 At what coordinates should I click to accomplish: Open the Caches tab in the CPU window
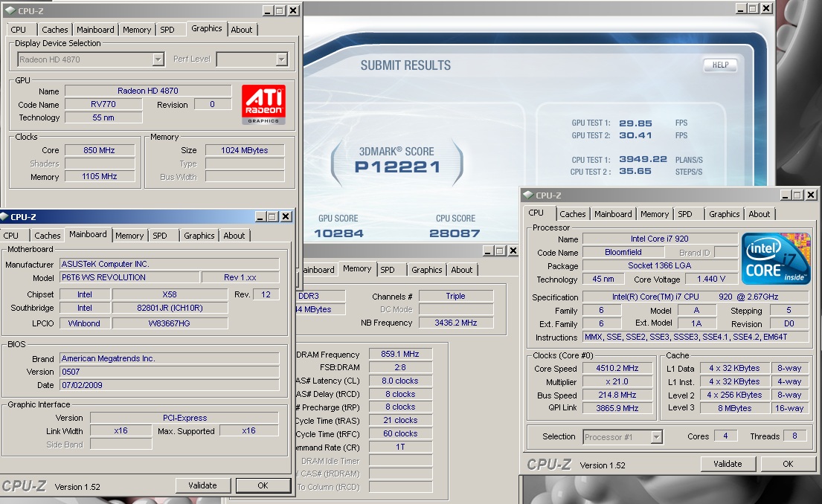(573, 214)
